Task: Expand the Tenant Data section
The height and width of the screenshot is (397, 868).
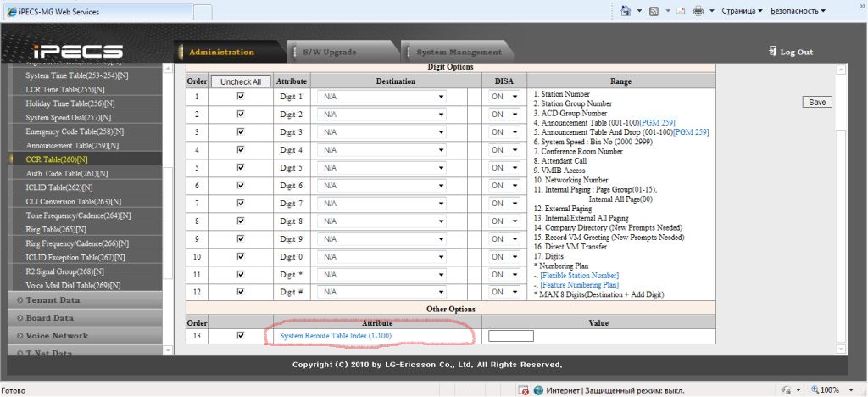Action: pos(55,300)
